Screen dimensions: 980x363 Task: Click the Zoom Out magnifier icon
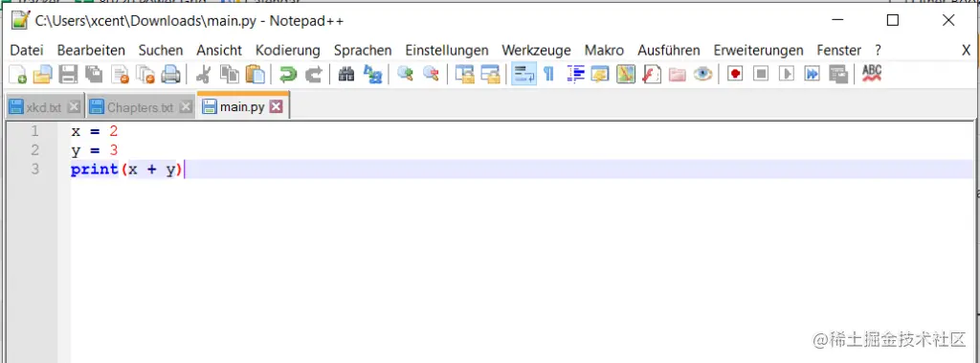point(431,75)
